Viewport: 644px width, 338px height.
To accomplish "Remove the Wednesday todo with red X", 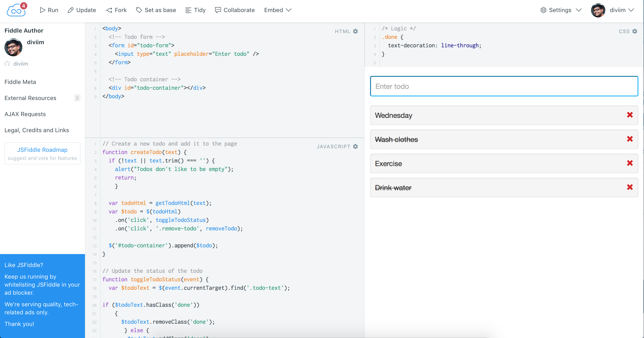I will 630,115.
